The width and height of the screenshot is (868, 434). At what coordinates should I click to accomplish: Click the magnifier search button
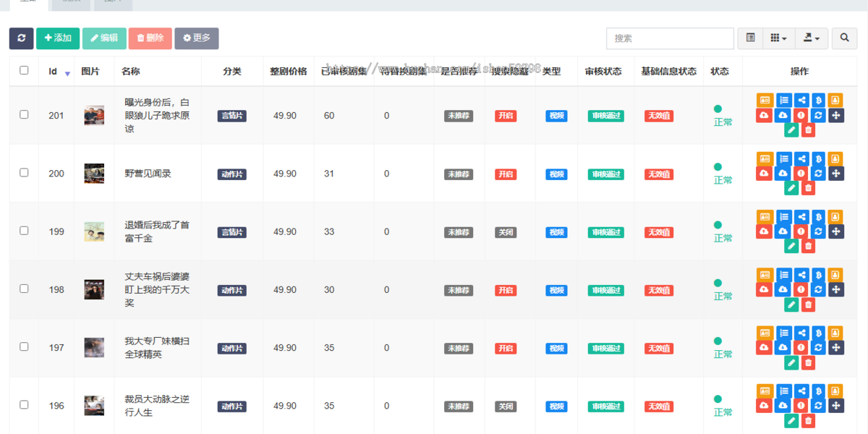click(844, 38)
